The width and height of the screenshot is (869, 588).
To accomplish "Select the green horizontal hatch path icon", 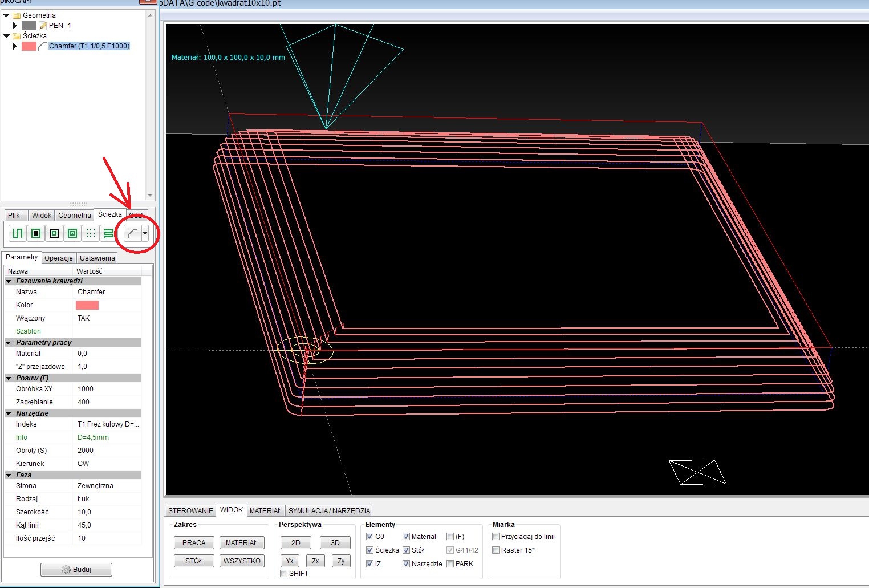I will tap(108, 233).
